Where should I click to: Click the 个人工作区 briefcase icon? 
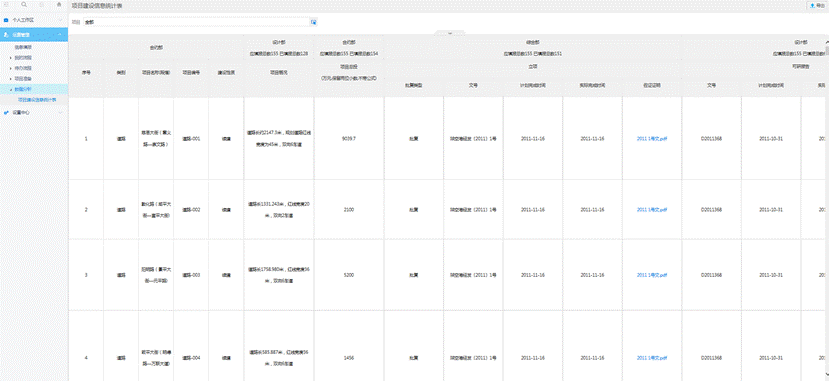point(6,20)
